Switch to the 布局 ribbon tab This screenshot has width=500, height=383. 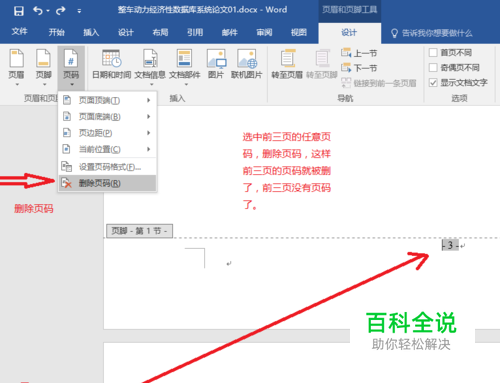coord(160,32)
